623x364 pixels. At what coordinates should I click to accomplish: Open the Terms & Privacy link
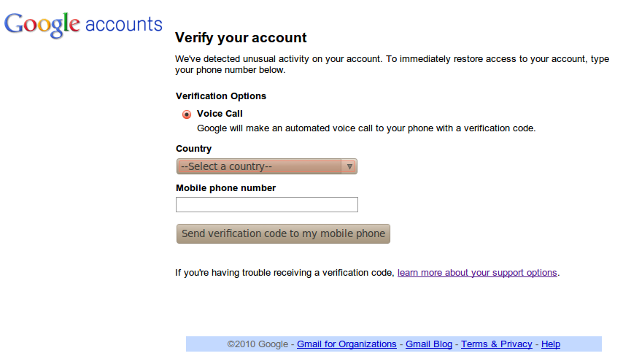coord(496,344)
